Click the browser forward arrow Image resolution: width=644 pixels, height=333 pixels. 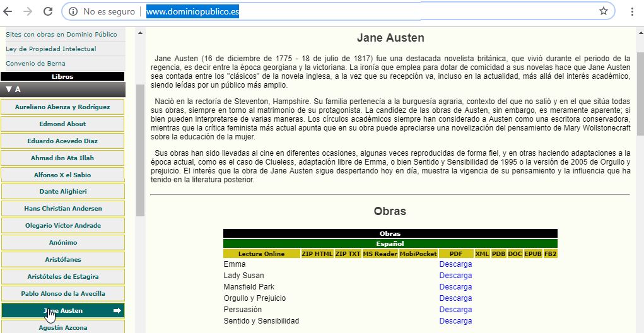coord(28,11)
